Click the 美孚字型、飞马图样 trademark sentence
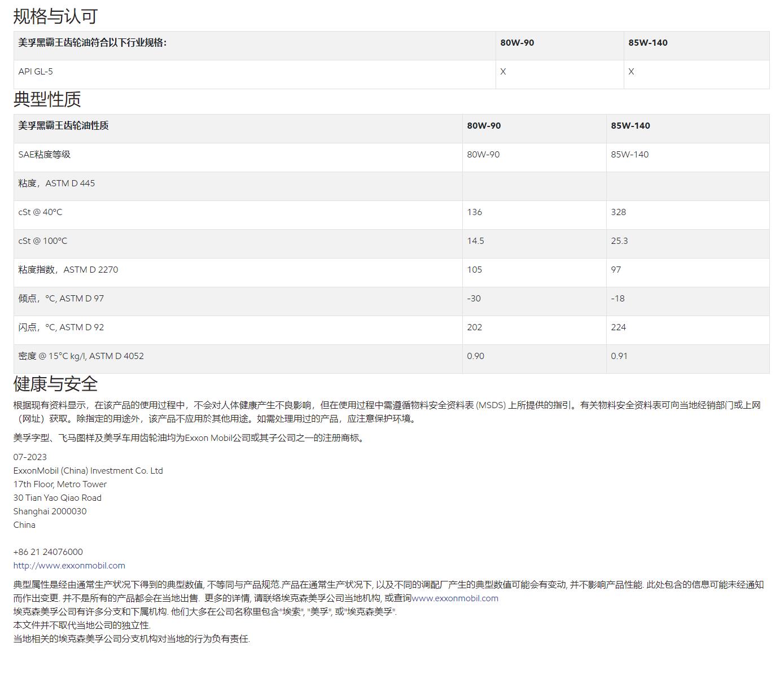This screenshot has height=678, width=784. [x=190, y=438]
